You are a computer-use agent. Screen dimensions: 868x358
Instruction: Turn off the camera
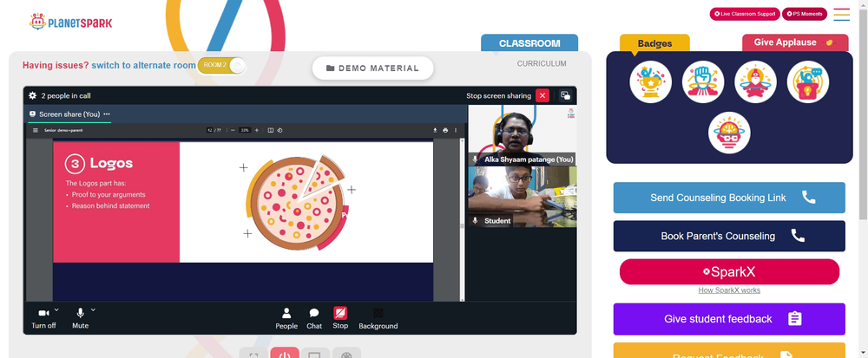pos(43,317)
